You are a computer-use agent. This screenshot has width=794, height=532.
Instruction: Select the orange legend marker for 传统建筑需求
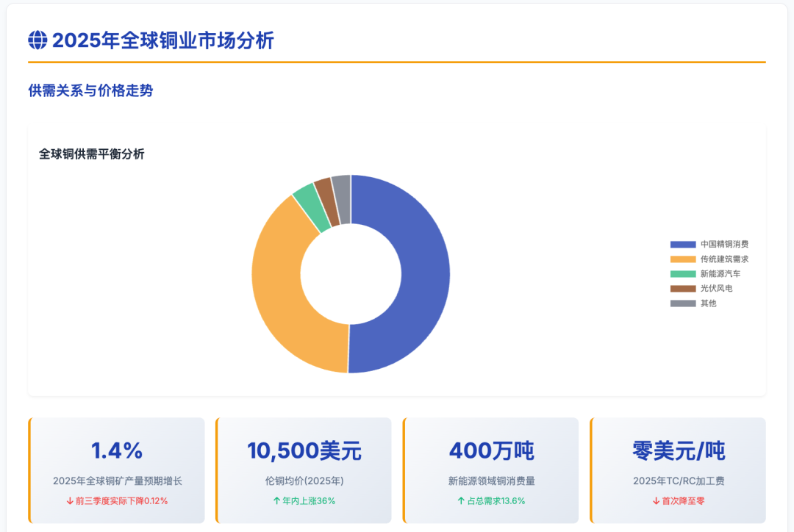[x=684, y=259]
